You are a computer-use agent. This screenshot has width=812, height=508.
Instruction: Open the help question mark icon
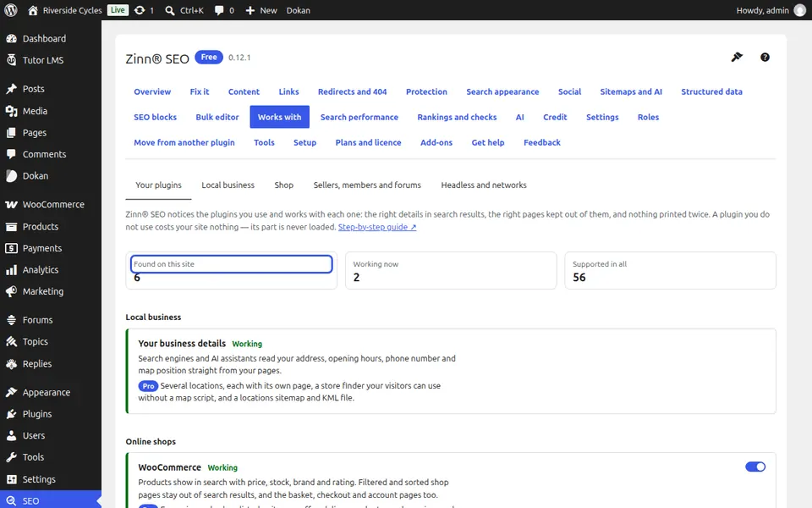tap(765, 58)
